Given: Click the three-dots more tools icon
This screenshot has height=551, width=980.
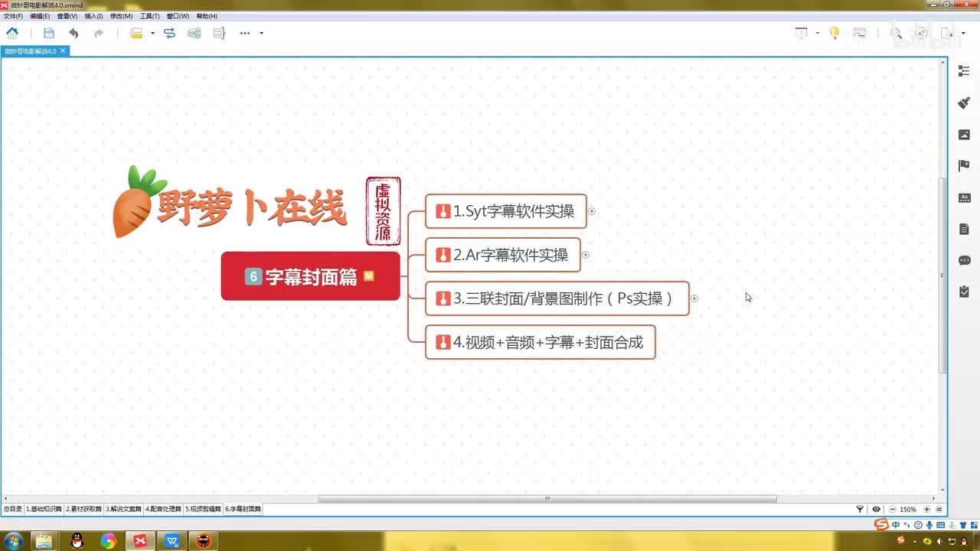Looking at the screenshot, I should [245, 33].
